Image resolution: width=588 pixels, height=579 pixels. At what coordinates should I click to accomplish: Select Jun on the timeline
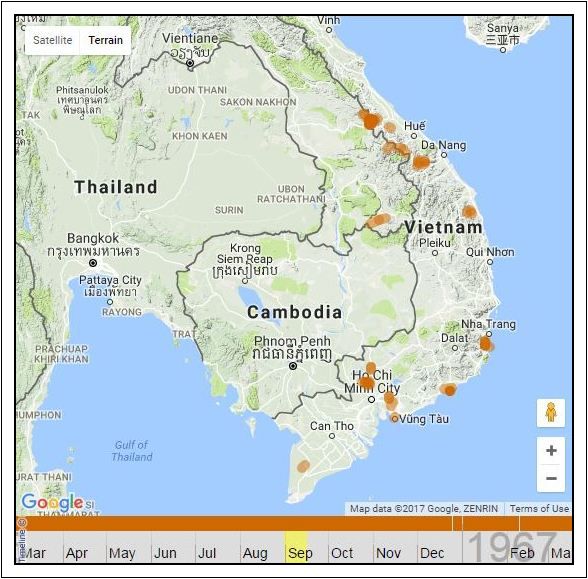(165, 553)
